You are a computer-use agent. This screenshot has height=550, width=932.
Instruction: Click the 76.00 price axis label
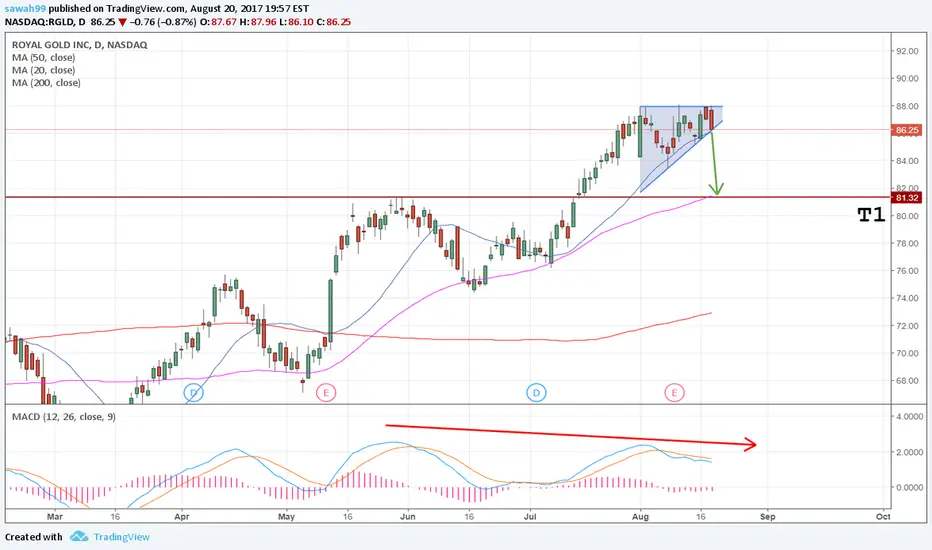click(x=908, y=271)
